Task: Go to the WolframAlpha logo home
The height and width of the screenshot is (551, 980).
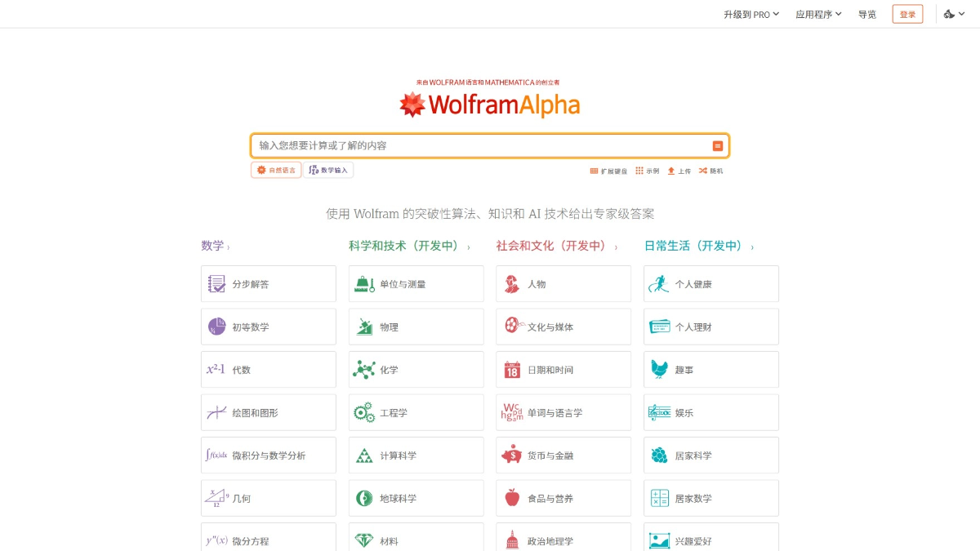Action: (490, 104)
